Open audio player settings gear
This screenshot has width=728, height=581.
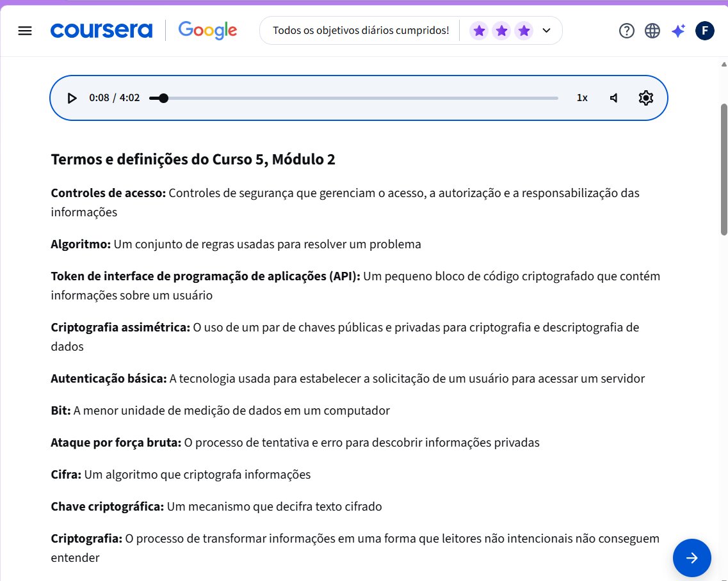click(646, 98)
